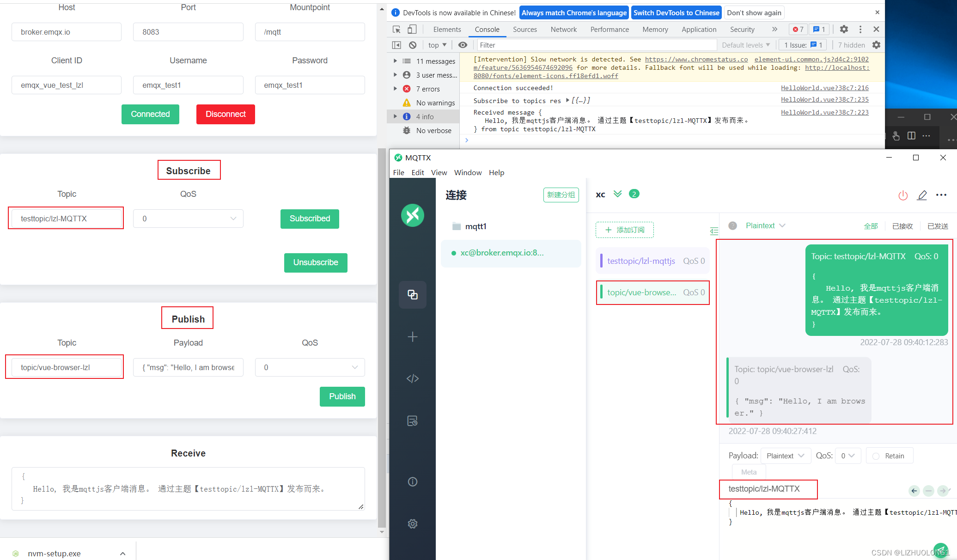
Task: Open DevTools customize menu dots
Action: tap(860, 29)
